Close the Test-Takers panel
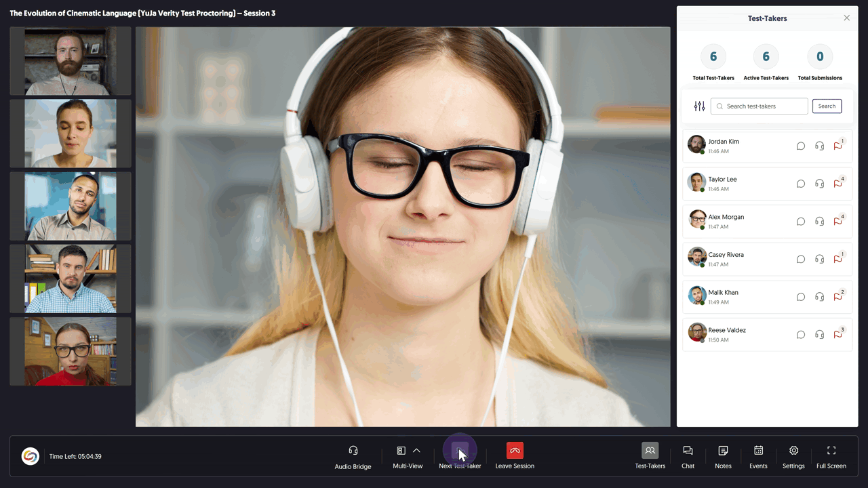 tap(846, 18)
